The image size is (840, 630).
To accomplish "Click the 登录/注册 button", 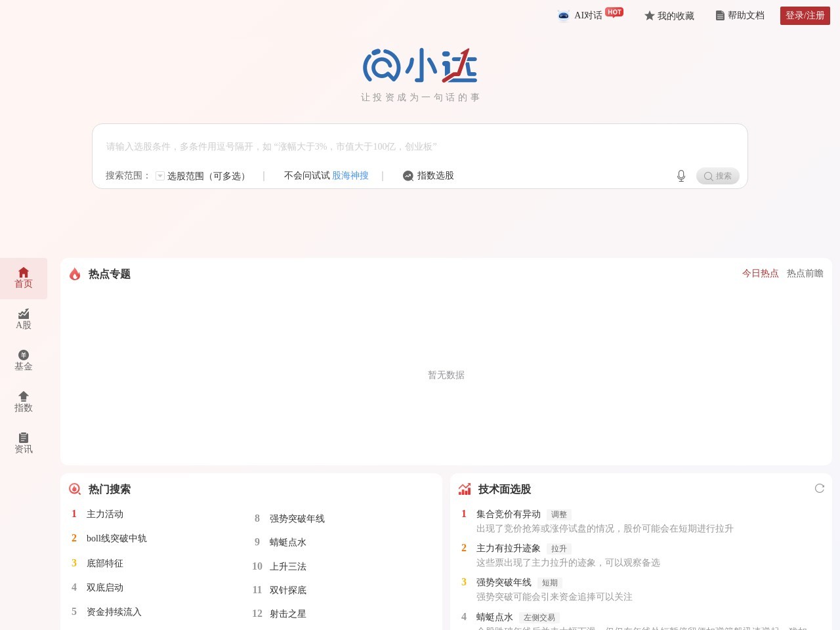I will tap(805, 16).
